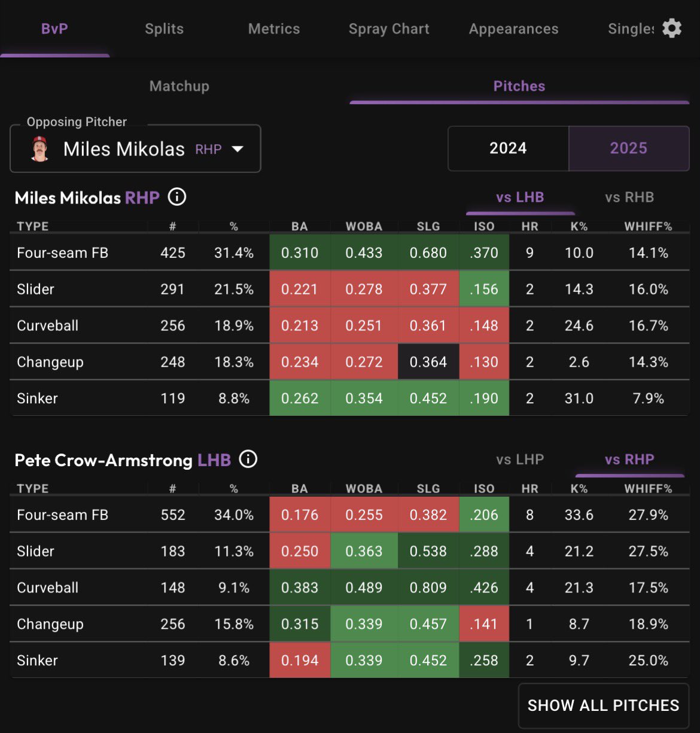Select the 2025 season toggle
This screenshot has height=733, width=700.
(x=628, y=148)
